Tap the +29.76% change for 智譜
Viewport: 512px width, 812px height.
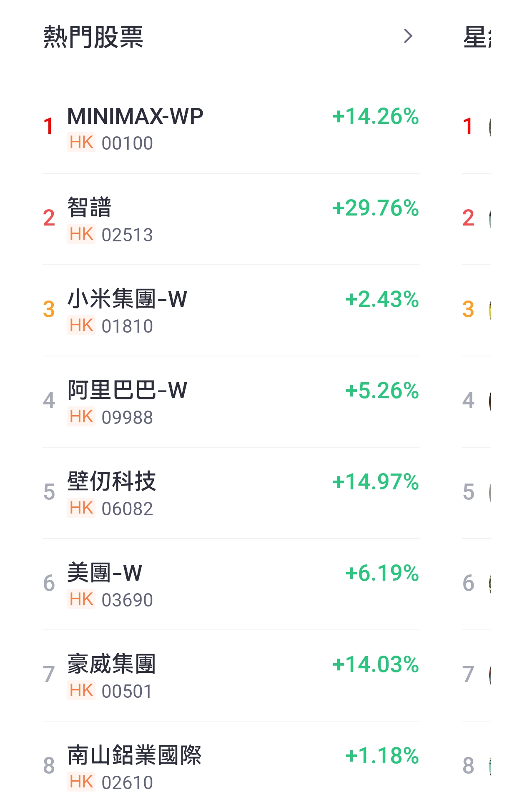(376, 208)
